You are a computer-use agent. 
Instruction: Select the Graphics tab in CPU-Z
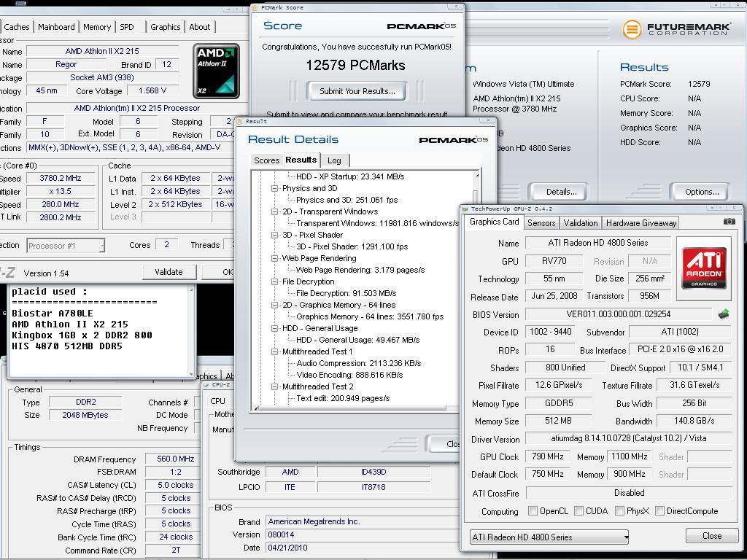point(166,27)
